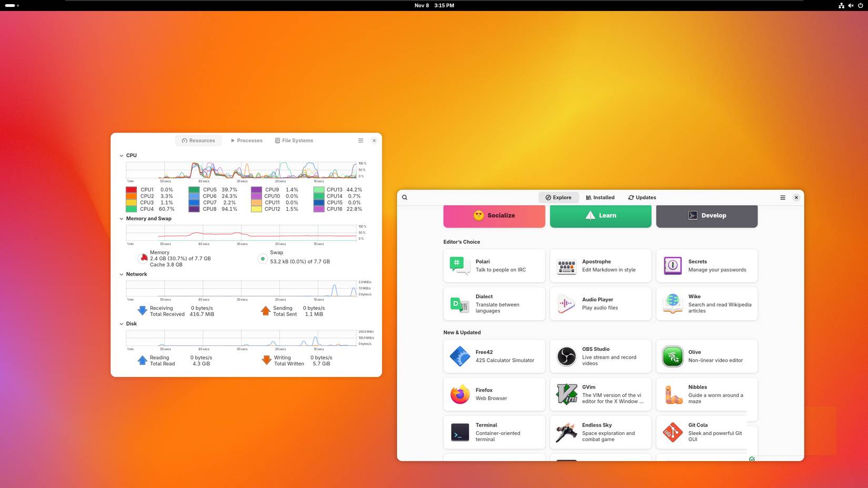Click the Memory pie color picker
Screen dimensions: 868x488
click(x=143, y=258)
